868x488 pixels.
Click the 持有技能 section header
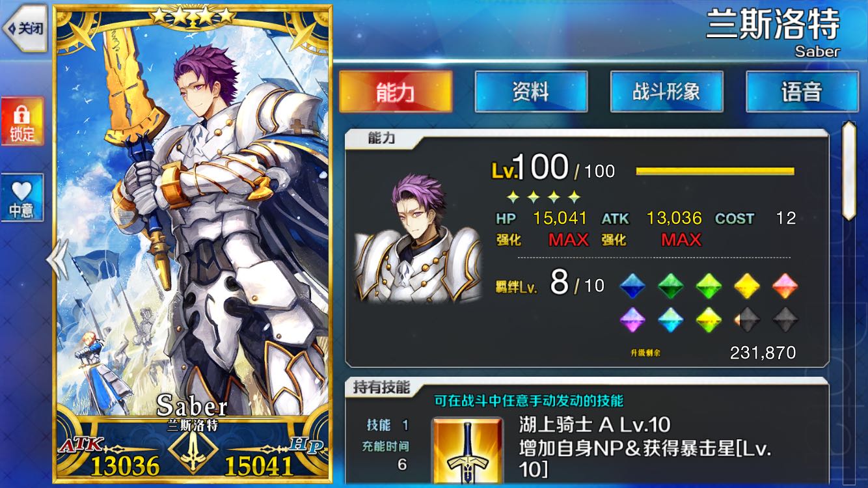381,388
